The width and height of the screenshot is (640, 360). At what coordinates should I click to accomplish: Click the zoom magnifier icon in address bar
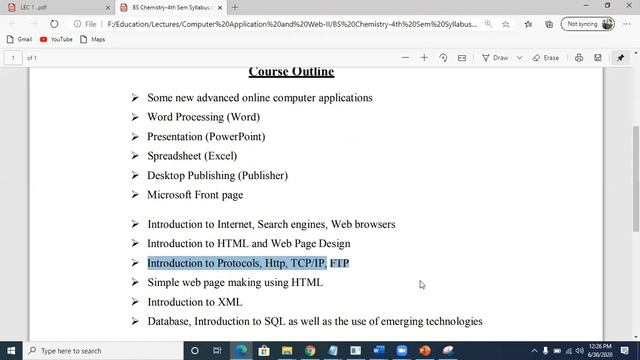[488, 24]
